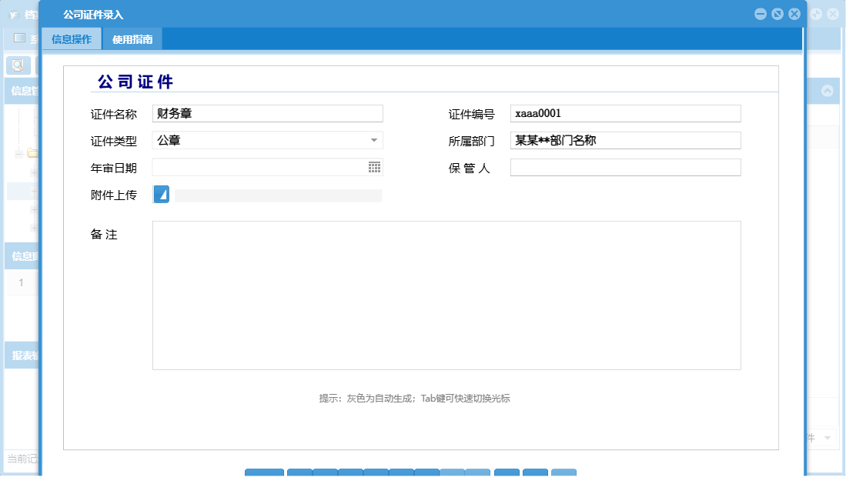This screenshot has height=504, width=846.
Task: Select row 1 in the left info grid
Action: [x=21, y=283]
